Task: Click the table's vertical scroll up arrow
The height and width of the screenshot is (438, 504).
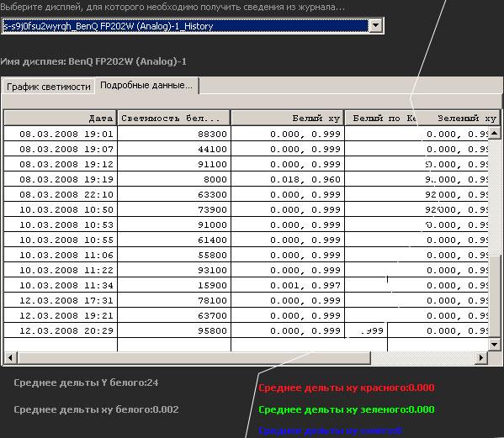Action: 495,133
